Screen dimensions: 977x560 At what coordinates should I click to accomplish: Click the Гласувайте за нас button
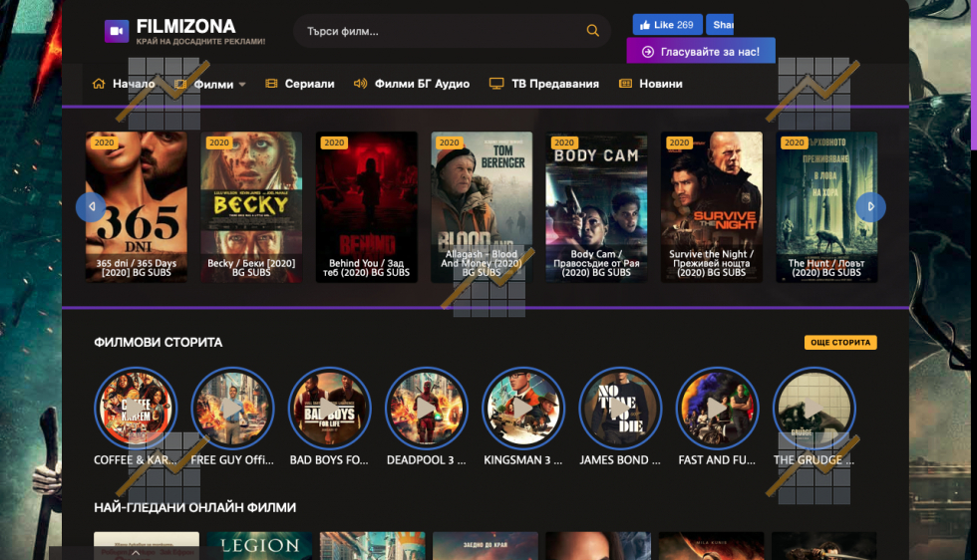(x=701, y=51)
